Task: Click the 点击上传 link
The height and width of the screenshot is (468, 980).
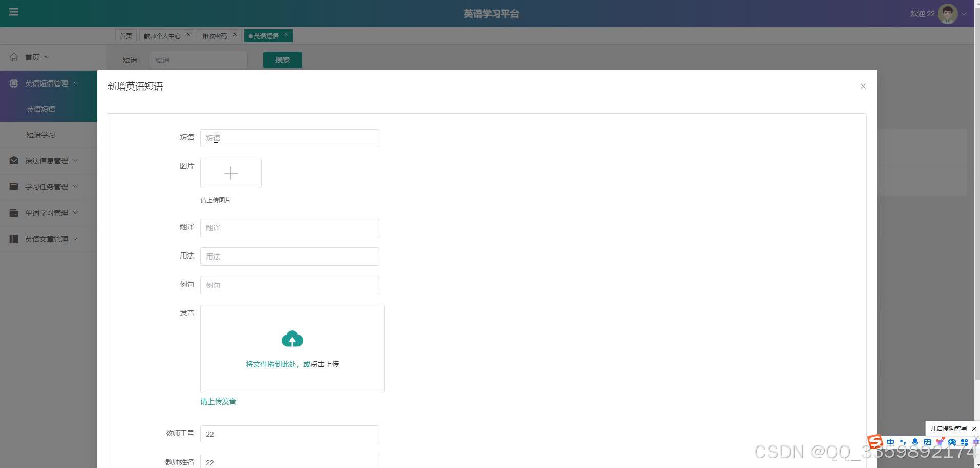Action: click(325, 364)
